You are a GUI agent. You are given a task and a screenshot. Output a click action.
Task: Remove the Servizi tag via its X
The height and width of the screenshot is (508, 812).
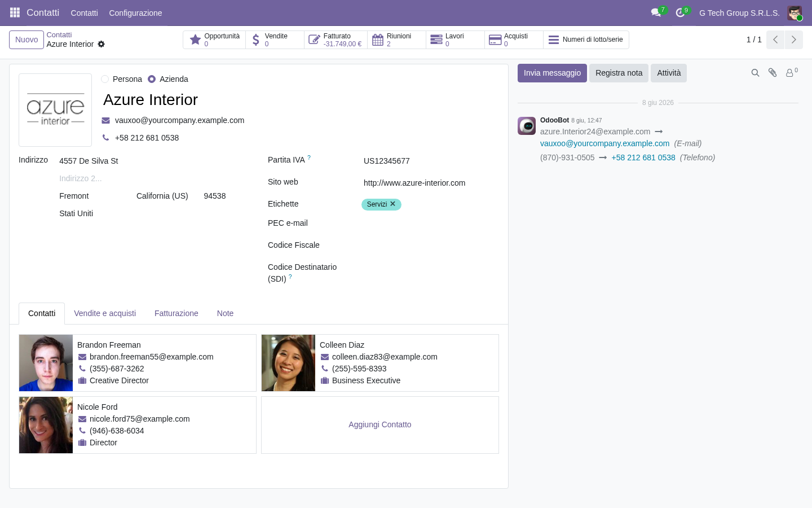(392, 204)
